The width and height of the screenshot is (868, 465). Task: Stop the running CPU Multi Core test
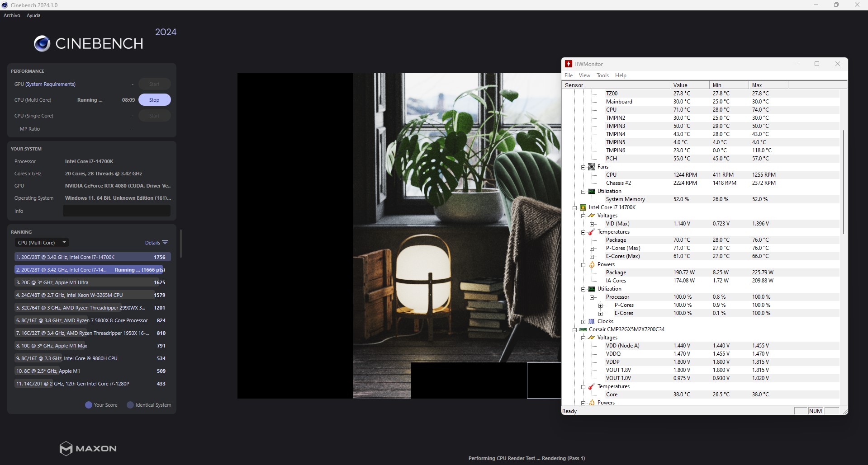click(x=154, y=100)
